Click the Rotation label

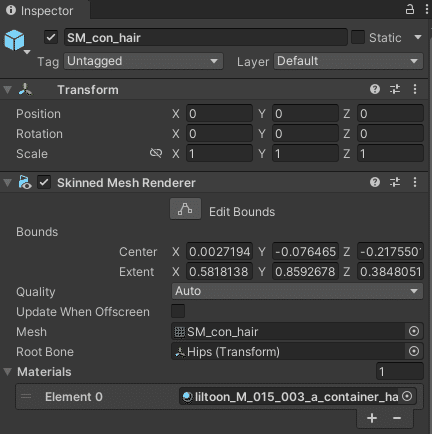39,134
